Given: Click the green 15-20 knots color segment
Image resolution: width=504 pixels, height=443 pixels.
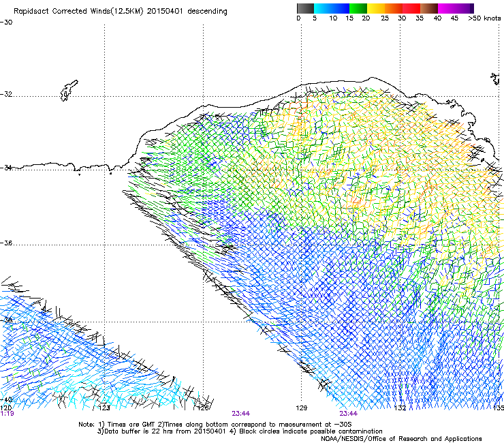Looking at the screenshot, I should pos(358,8).
